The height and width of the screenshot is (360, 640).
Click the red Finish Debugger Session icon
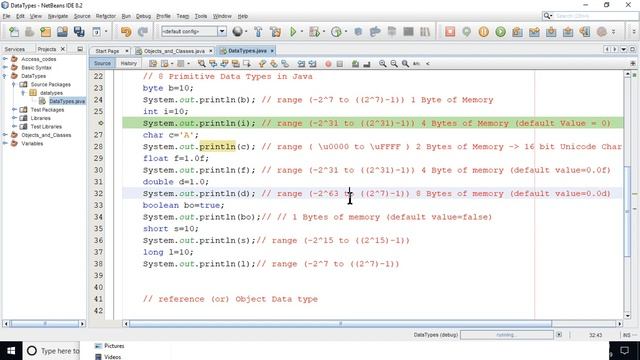tap(450, 32)
